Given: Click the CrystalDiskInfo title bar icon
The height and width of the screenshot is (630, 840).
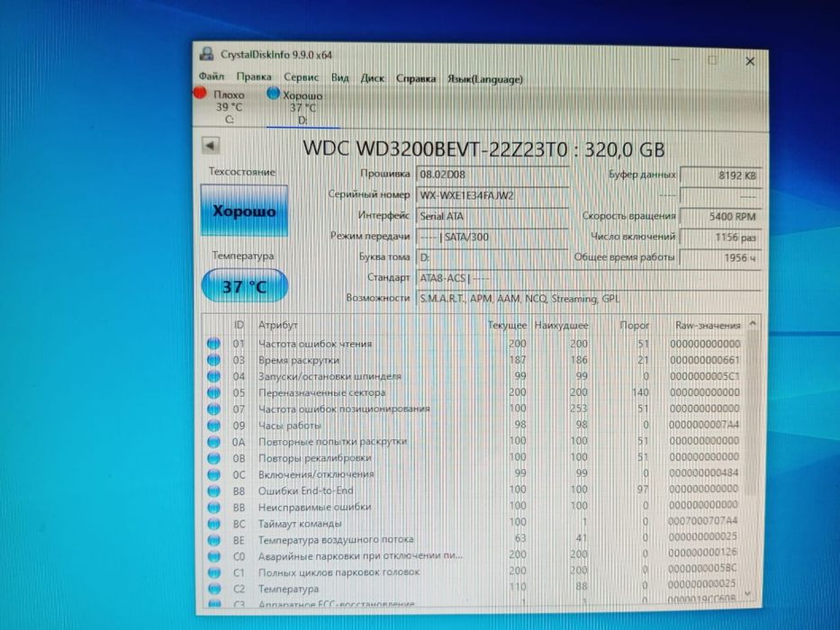Looking at the screenshot, I should 206,54.
